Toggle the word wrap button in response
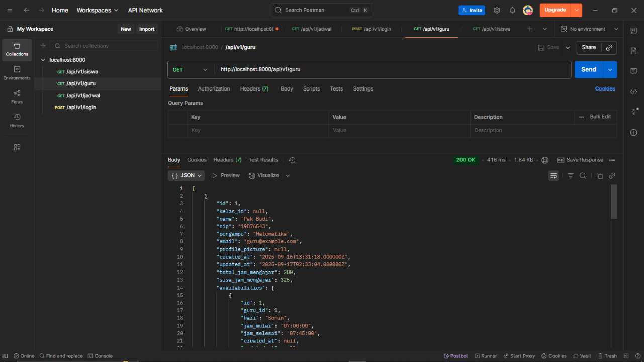 (554, 176)
